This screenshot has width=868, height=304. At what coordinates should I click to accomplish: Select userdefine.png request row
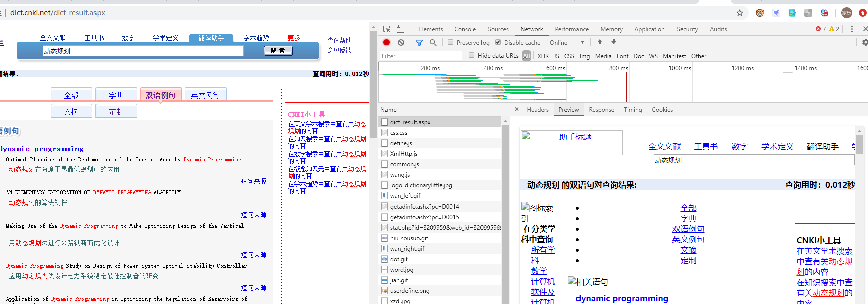440,291
